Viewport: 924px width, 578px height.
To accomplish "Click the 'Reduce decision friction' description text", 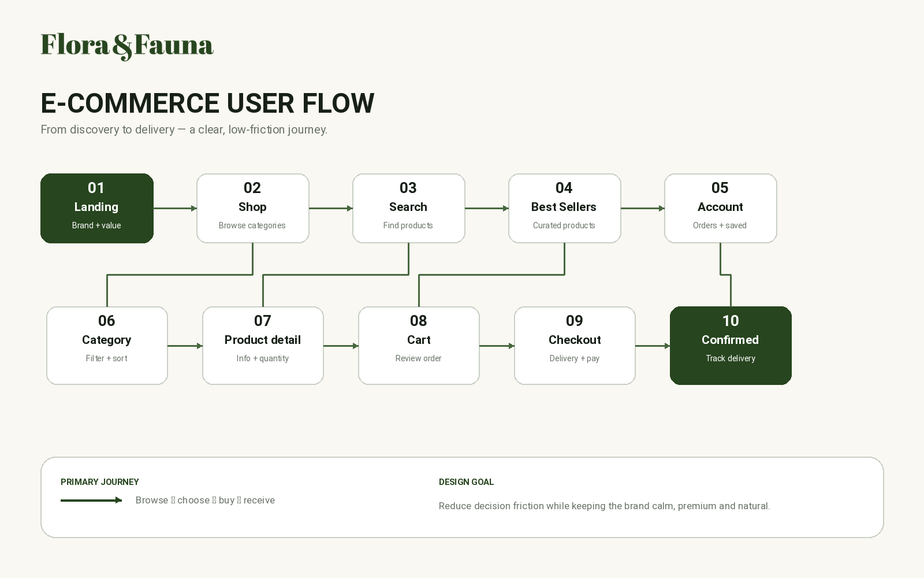I will [604, 506].
